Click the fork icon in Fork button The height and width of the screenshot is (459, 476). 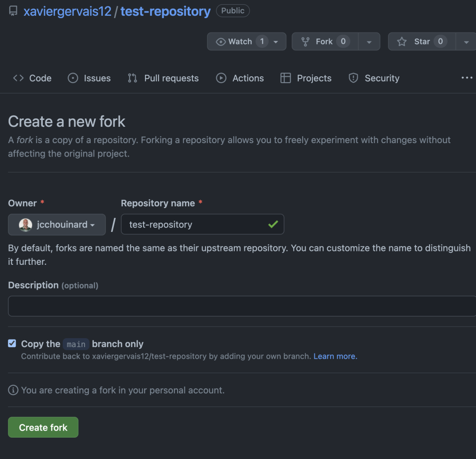[x=305, y=41]
